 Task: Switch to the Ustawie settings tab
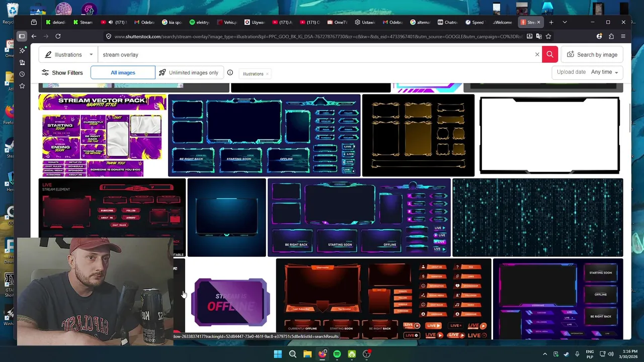click(x=365, y=22)
